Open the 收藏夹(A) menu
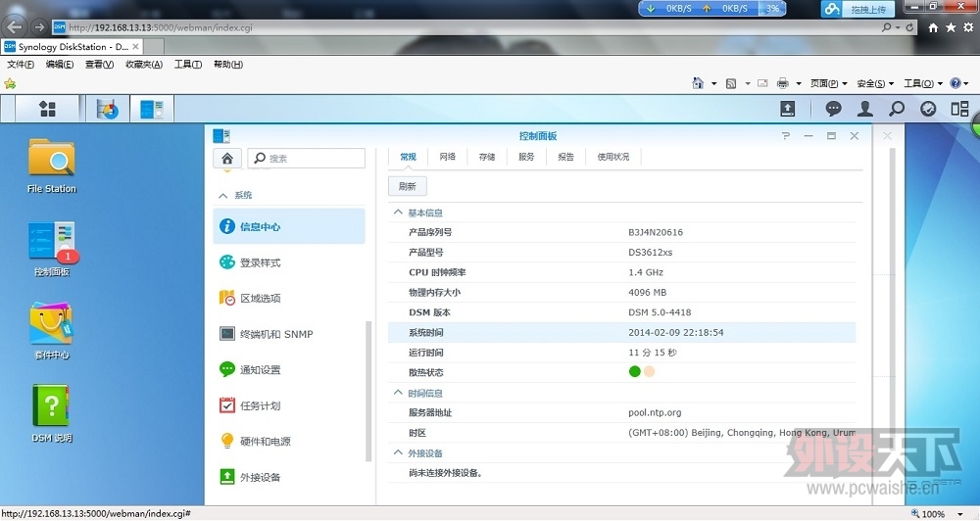980x521 pixels. pos(144,64)
